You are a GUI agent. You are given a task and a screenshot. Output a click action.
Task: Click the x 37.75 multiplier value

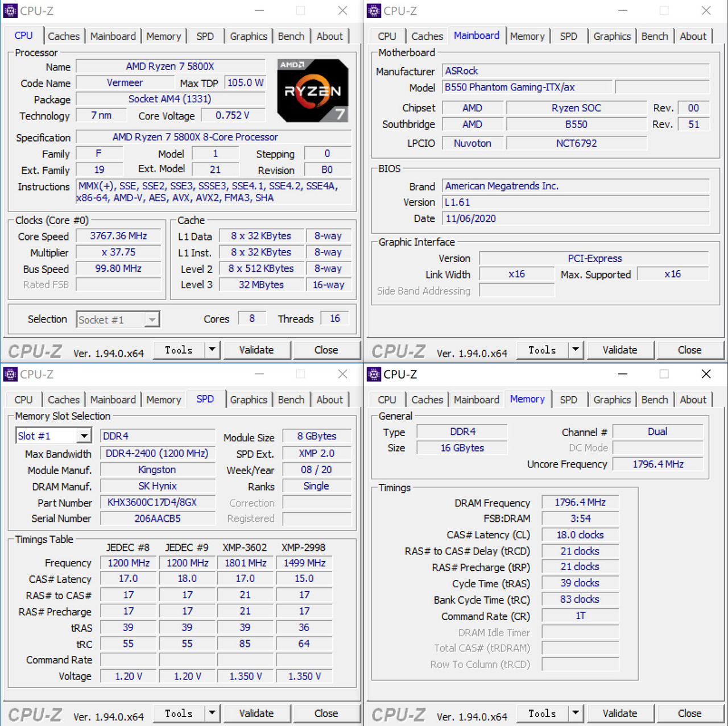(x=118, y=252)
